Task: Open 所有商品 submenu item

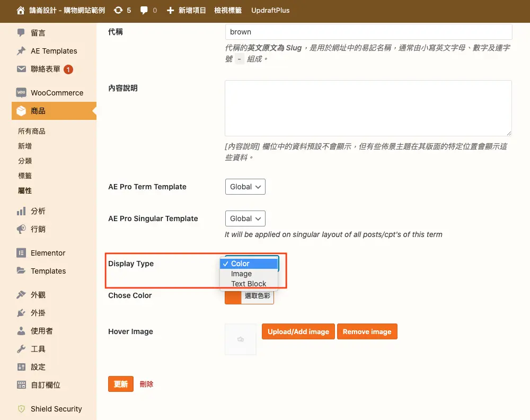Action: tap(32, 131)
